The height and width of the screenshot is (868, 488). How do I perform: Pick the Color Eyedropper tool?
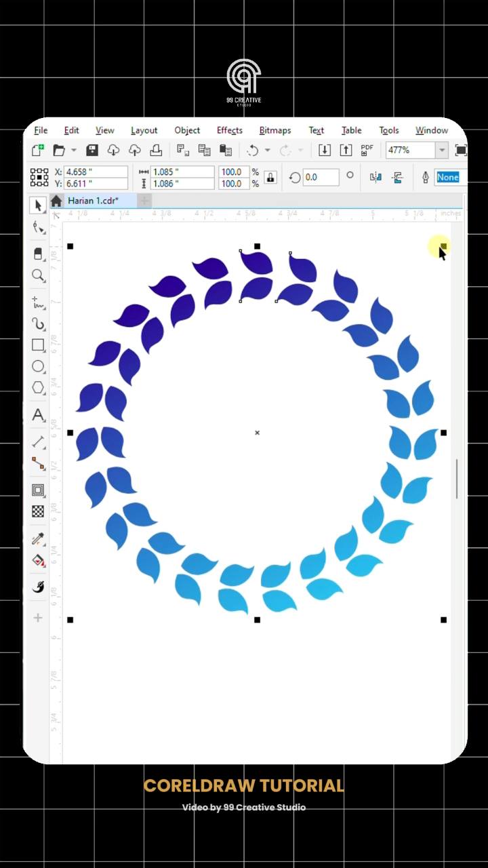[38, 539]
